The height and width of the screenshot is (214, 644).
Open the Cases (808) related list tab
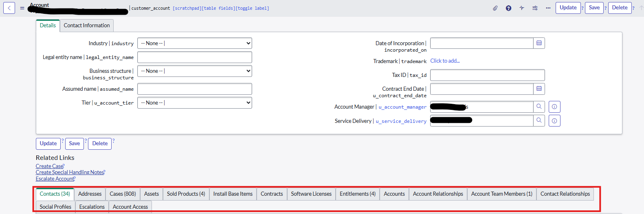tap(123, 194)
